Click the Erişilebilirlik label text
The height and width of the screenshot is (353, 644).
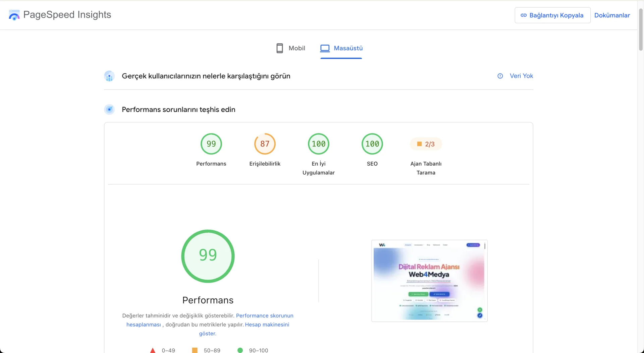[x=265, y=164]
